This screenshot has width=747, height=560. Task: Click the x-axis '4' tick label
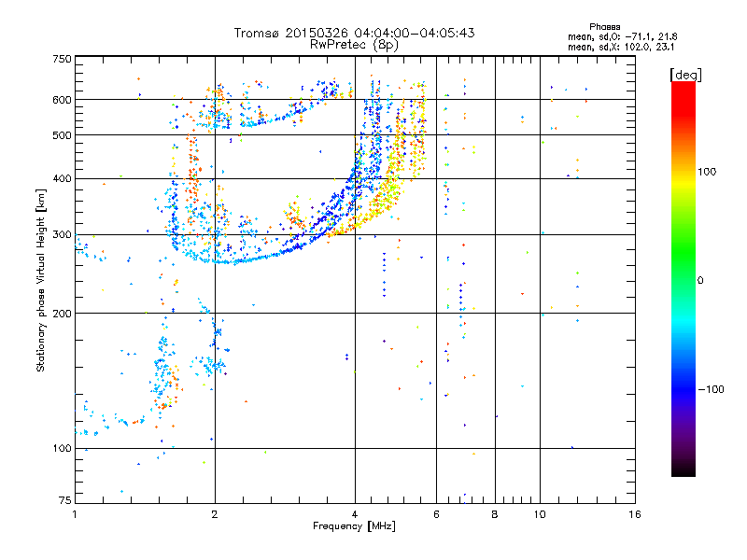coord(355,514)
